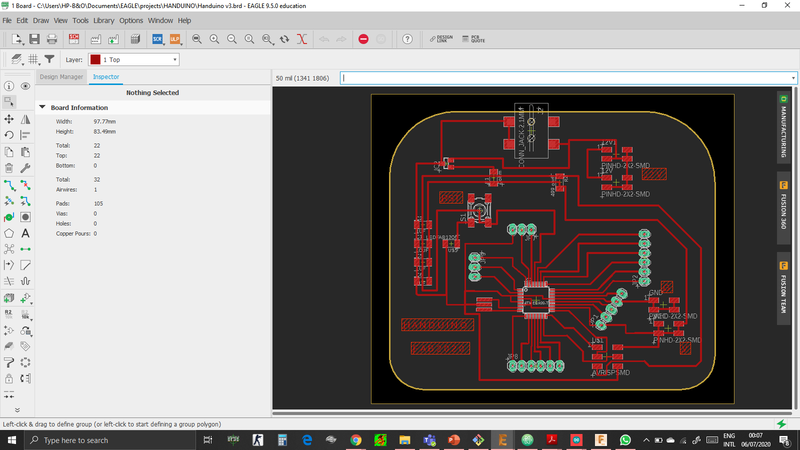
Task: Click the red Stop command icon
Action: coord(363,39)
